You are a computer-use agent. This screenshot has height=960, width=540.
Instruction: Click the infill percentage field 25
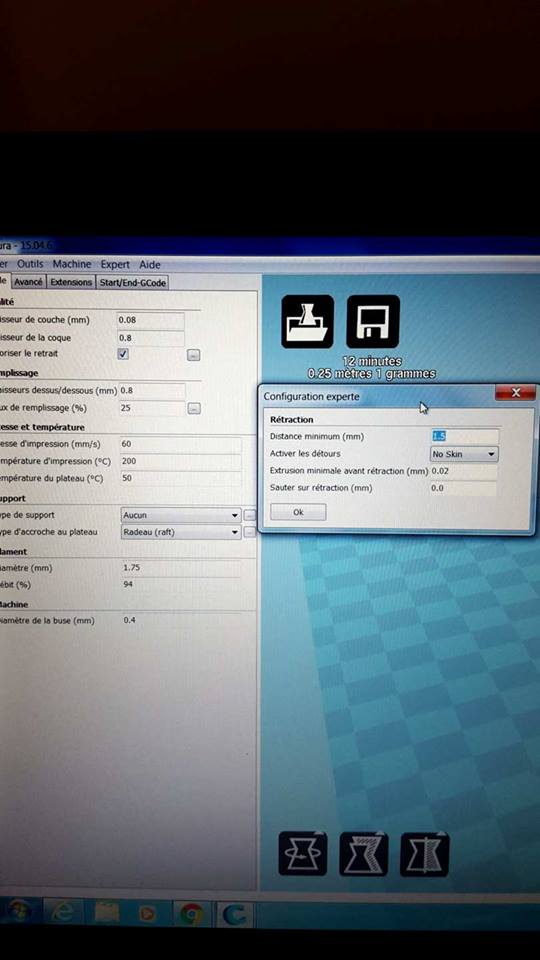point(152,408)
